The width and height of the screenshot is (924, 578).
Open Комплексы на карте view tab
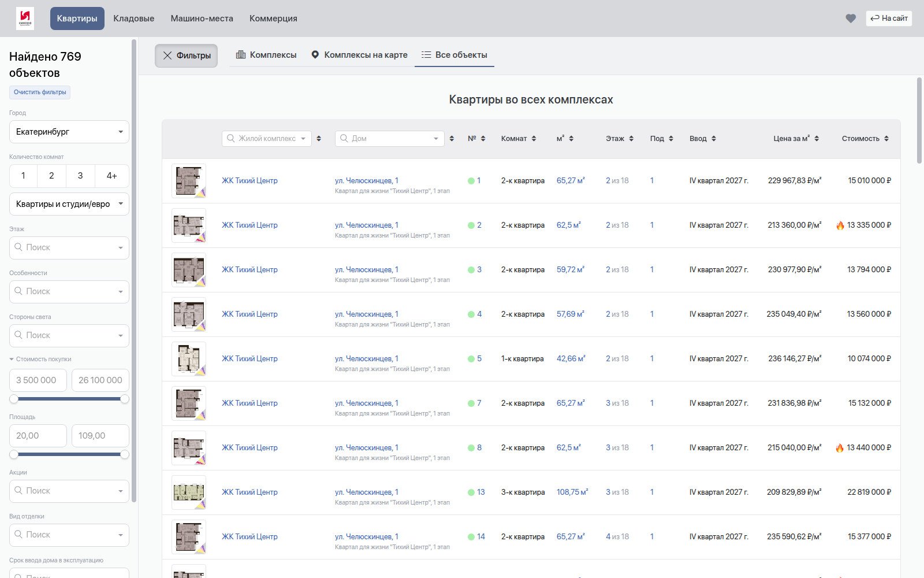pos(359,55)
